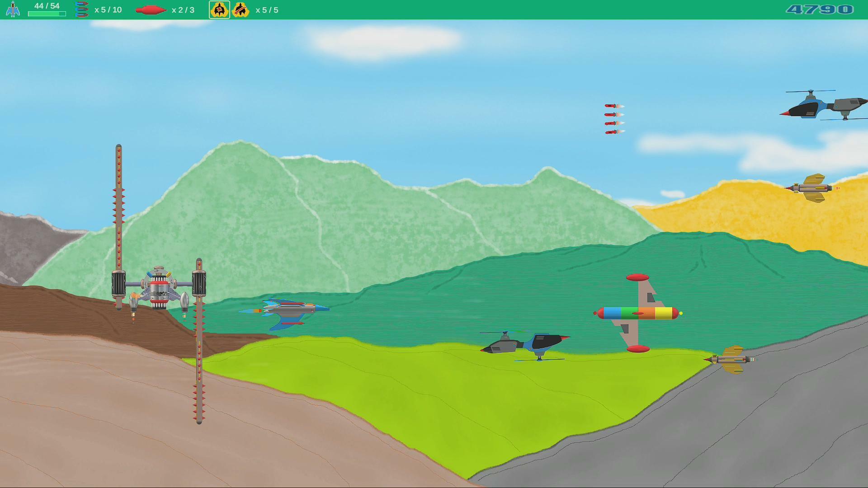Screen dimensions: 868x488
Task: Select the second special weapon icon
Action: pos(241,9)
